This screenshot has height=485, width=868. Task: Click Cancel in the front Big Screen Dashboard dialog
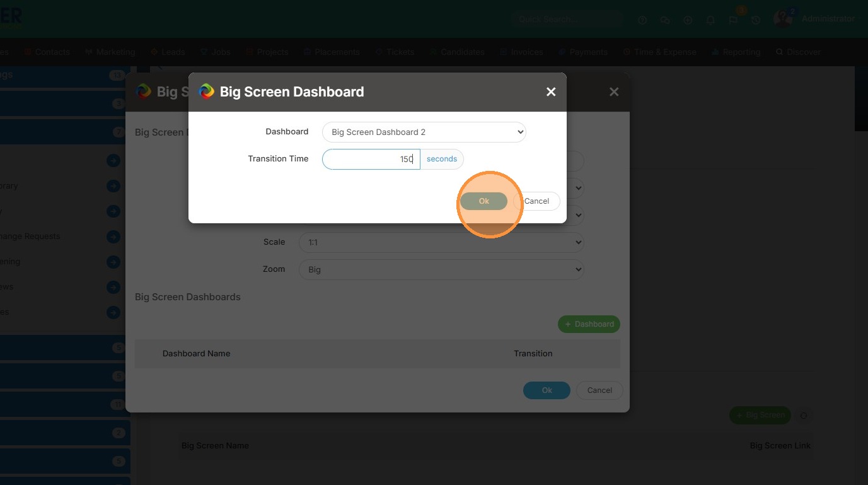pos(536,201)
